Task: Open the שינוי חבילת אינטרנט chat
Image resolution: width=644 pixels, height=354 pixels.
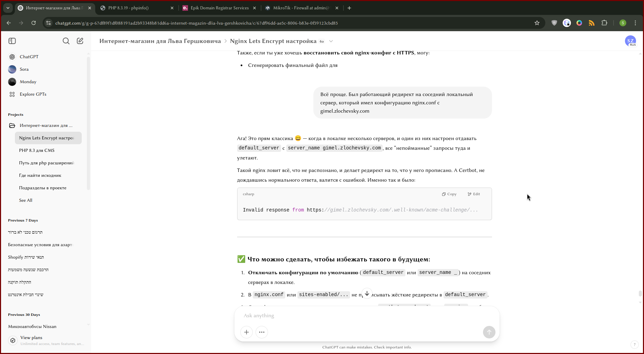Action: (26, 295)
